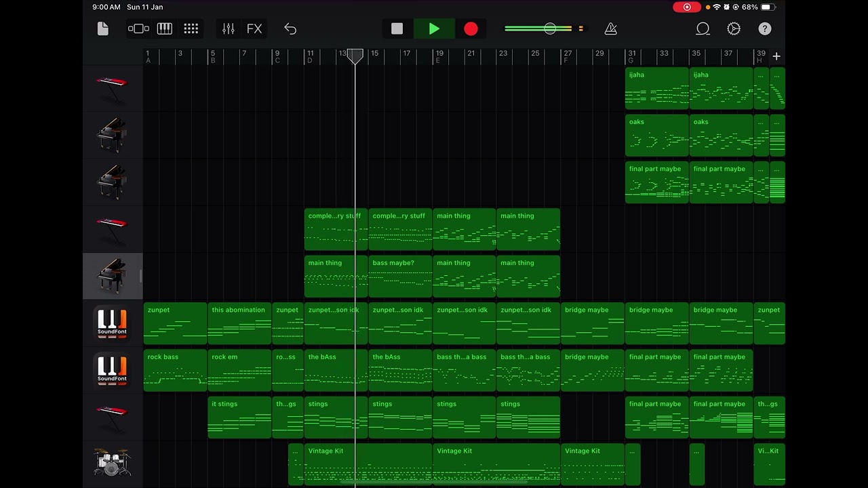This screenshot has width=868, height=488.
Task: Switch to track view layout button
Action: pyautogui.click(x=138, y=28)
